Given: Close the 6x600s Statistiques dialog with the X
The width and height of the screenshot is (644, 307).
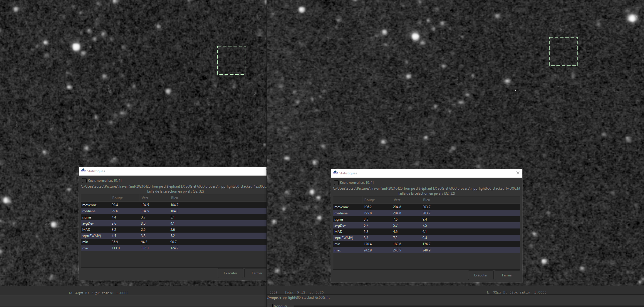Looking at the screenshot, I should 518,173.
